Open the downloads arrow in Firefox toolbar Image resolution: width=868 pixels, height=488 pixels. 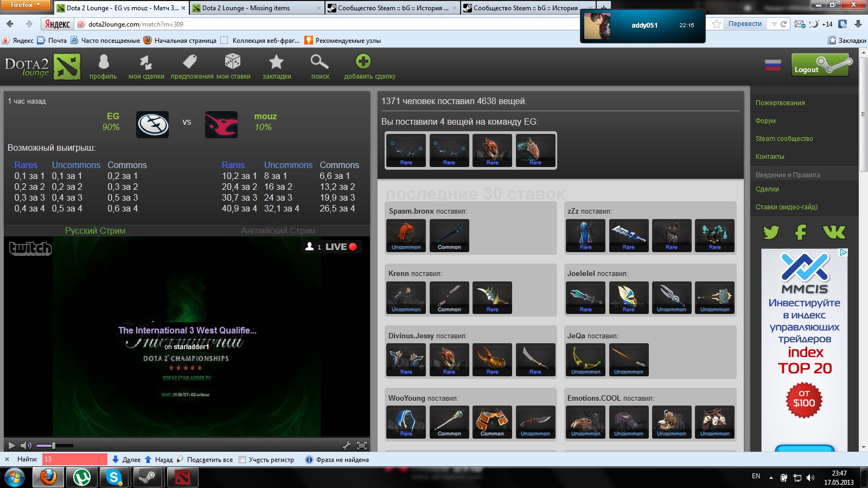coord(858,24)
